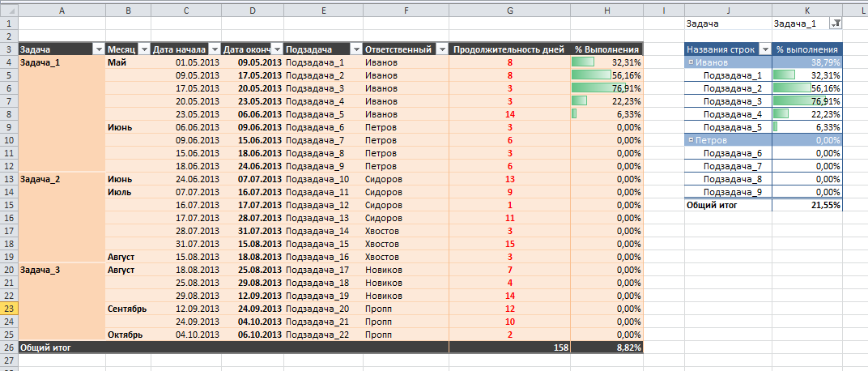Select row 23 header
Screen dimensions: 868x371
pyautogui.click(x=9, y=309)
